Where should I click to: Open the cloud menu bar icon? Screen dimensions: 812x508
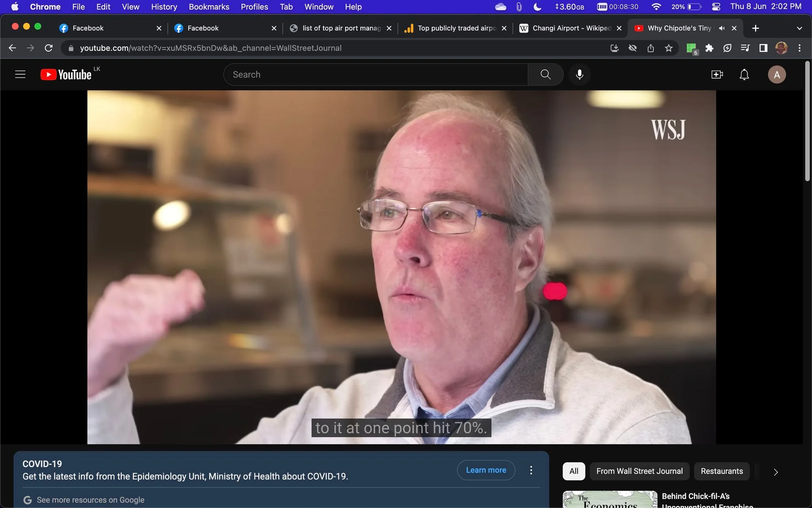click(501, 7)
